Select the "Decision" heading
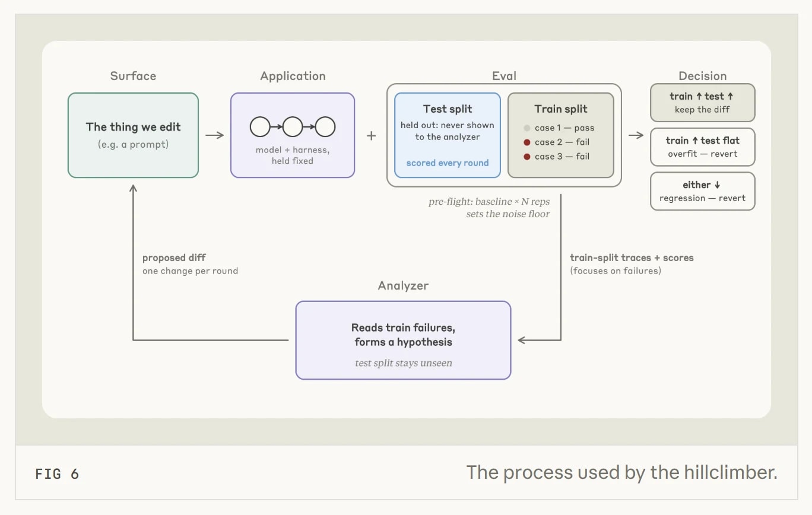Screen dimensions: 812x515 pyautogui.click(x=703, y=76)
